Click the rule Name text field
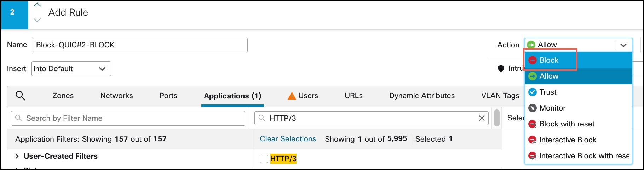Screen dimensions: 644x170 click(140, 45)
